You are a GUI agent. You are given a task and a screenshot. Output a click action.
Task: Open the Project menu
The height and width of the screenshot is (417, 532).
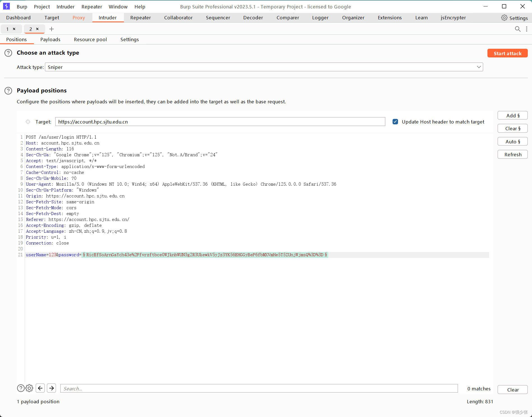tap(42, 7)
